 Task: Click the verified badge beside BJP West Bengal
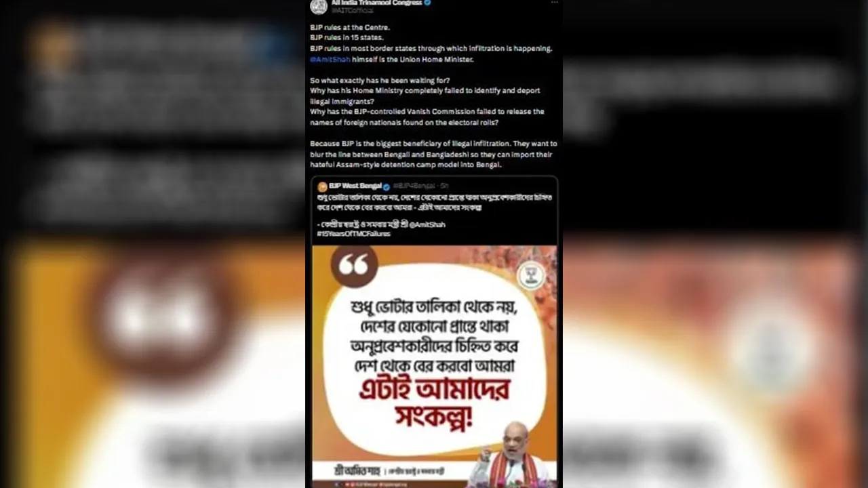[387, 186]
